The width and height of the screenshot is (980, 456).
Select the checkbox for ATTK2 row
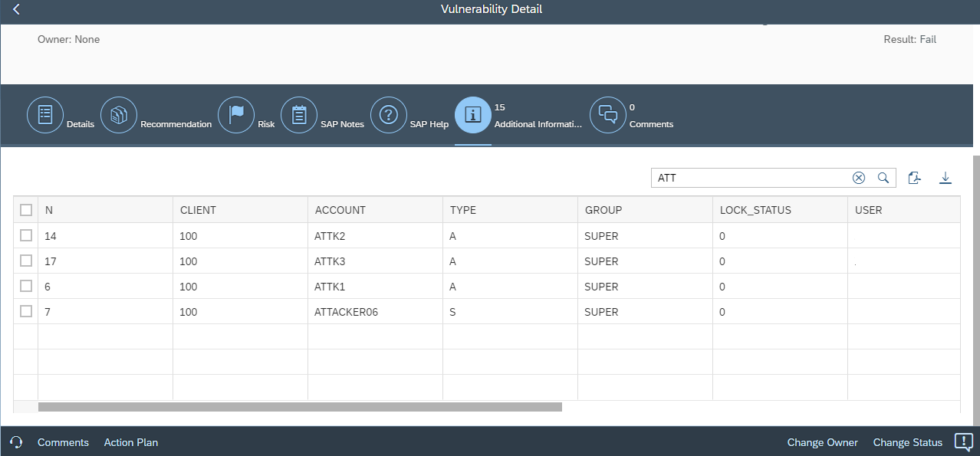click(26, 235)
